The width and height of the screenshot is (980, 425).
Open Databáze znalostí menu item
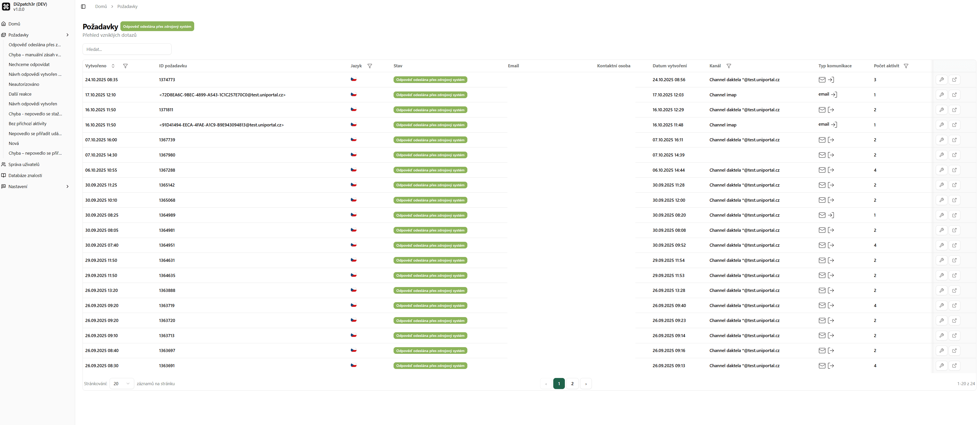coord(25,175)
